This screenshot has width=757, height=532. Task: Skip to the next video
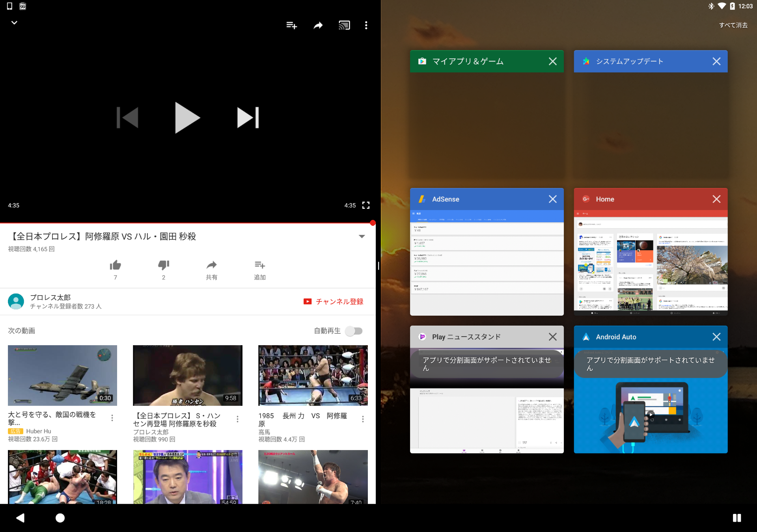coord(248,117)
